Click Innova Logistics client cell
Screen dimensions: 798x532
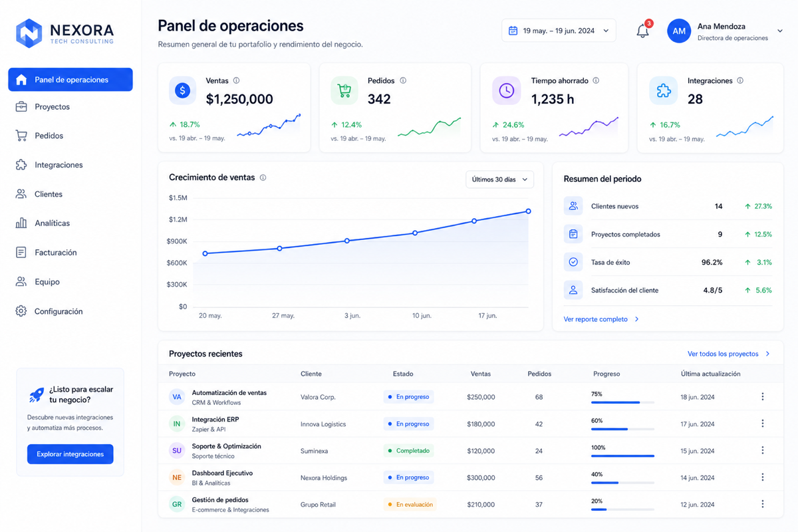point(323,424)
